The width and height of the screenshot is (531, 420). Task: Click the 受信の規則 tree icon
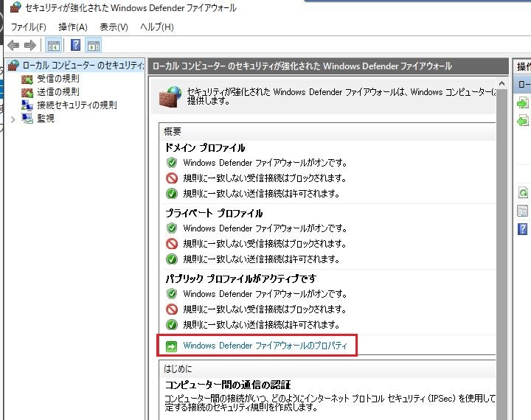pyautogui.click(x=27, y=79)
